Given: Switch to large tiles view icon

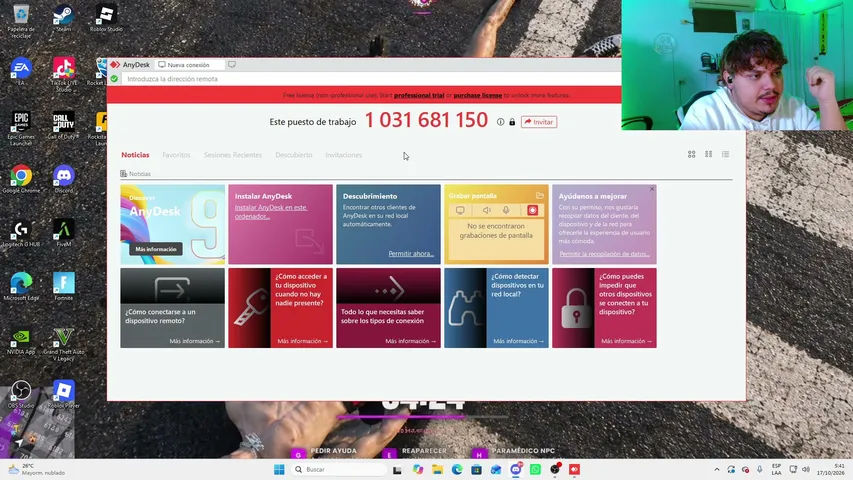Looking at the screenshot, I should [691, 155].
